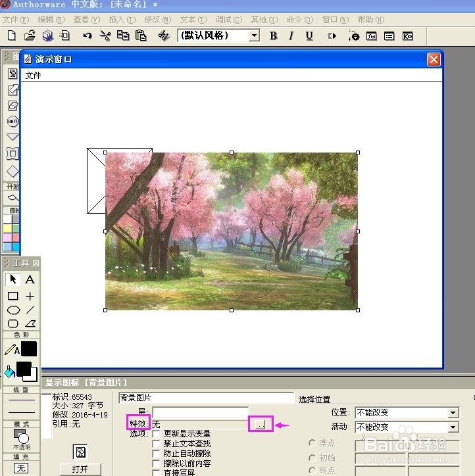Click the Cut scissors icon
Image resolution: width=475 pixels, height=476 pixels.
(x=105, y=36)
